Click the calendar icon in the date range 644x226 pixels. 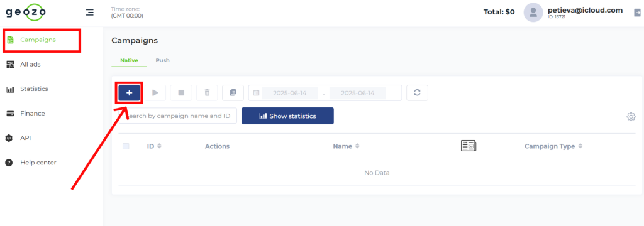[257, 93]
